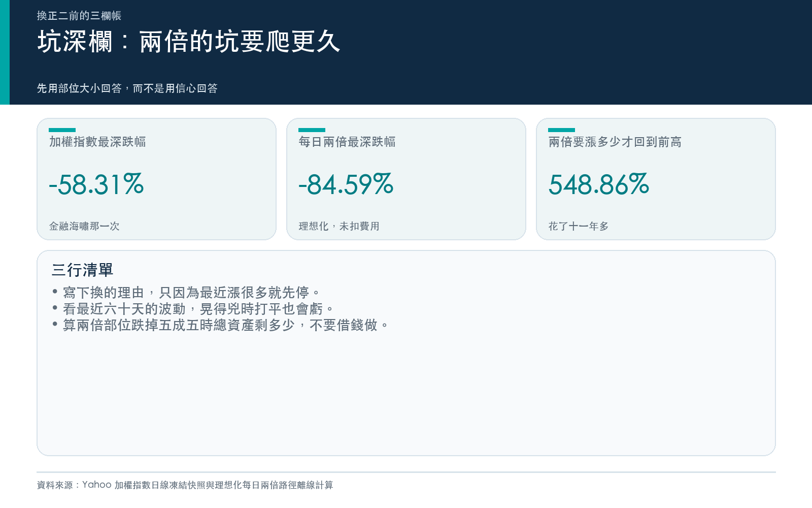The image size is (812, 508).
Task: Select the note 花了十一年多
Action: tap(579, 226)
